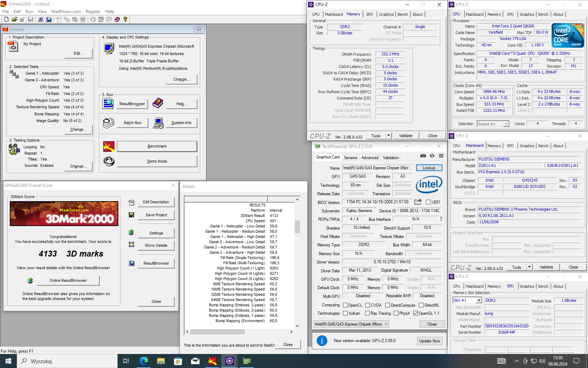
Task: Toggle the Ray Tracing checkbox
Action: [367, 313]
